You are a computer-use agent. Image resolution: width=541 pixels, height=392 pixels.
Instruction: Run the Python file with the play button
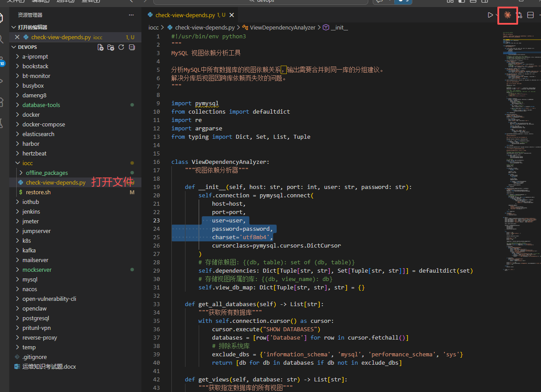coord(490,15)
